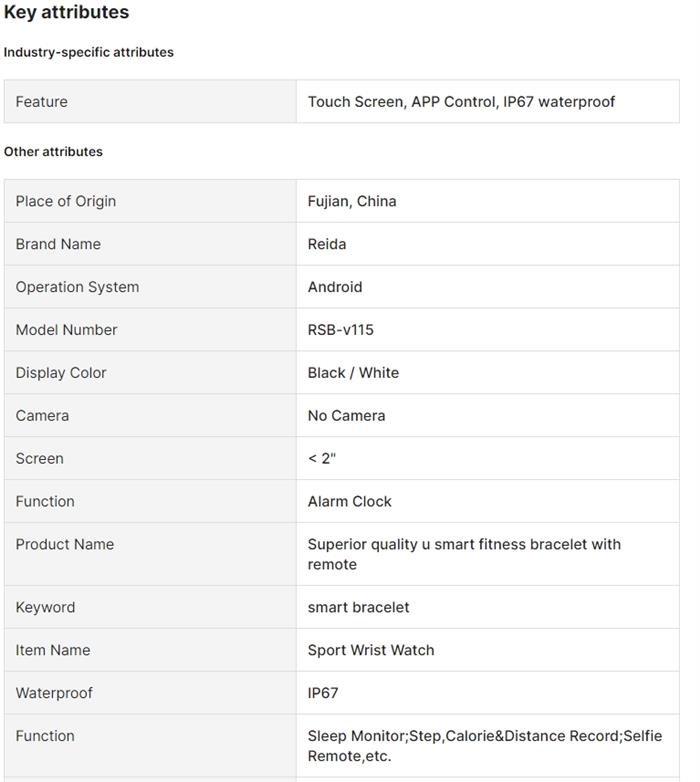Select the Sleep Monitor function description
The width and height of the screenshot is (700, 782).
tap(484, 746)
